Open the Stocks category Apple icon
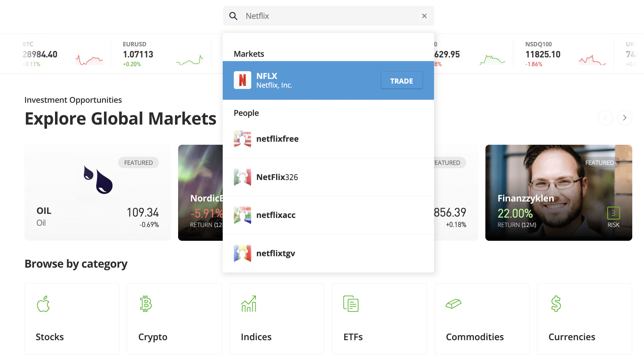644x362 pixels. click(43, 304)
